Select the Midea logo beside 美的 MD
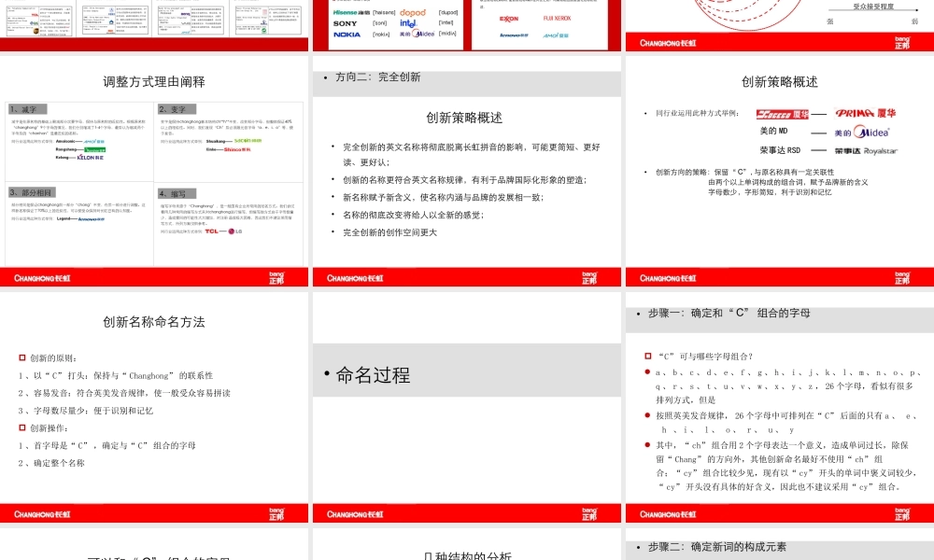 870,132
